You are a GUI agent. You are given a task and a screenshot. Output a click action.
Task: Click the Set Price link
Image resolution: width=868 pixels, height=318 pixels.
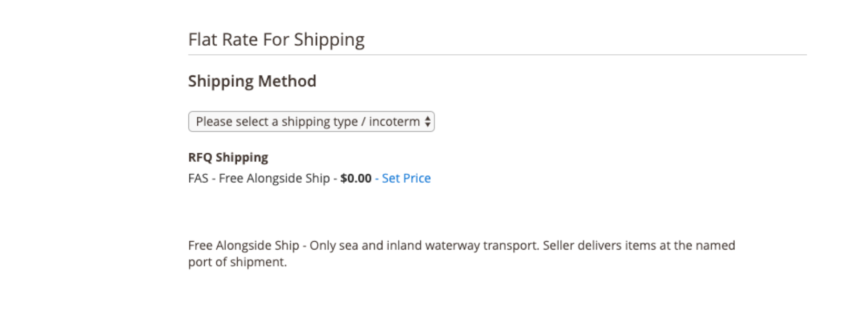tap(406, 178)
